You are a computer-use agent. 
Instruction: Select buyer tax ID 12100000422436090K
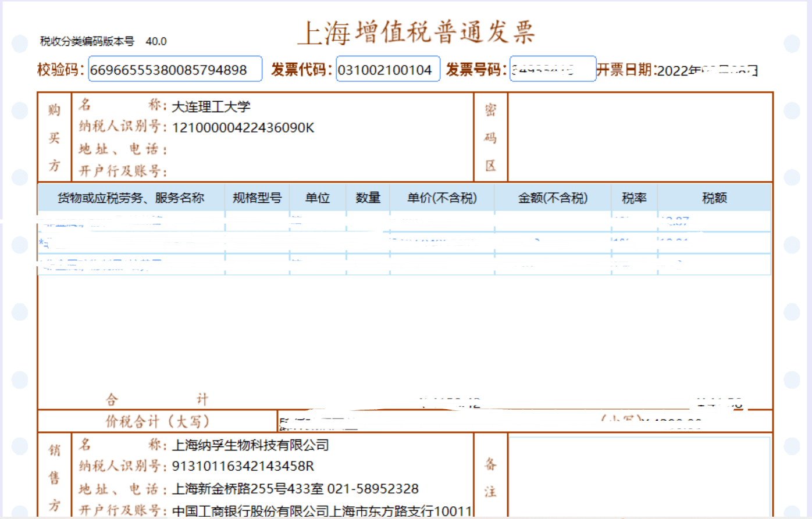pyautogui.click(x=243, y=128)
